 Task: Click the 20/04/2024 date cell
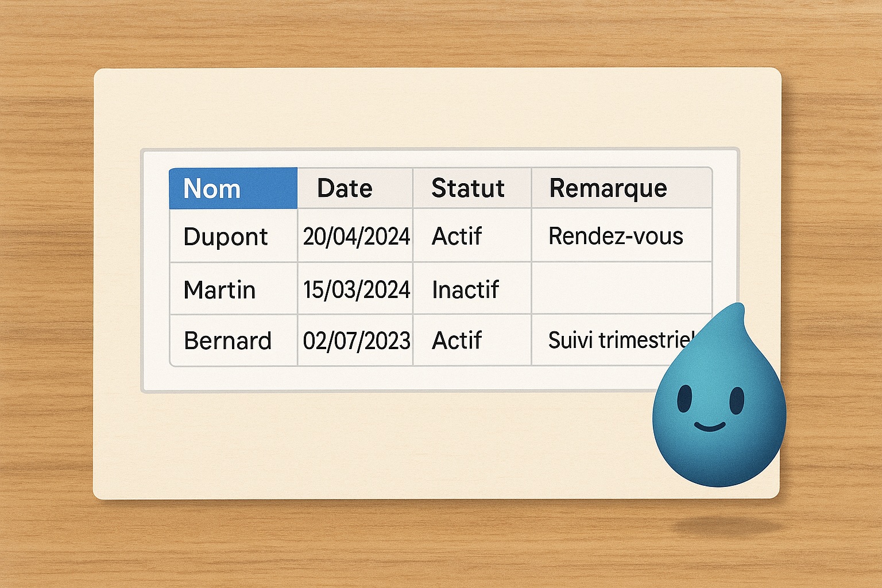355,236
